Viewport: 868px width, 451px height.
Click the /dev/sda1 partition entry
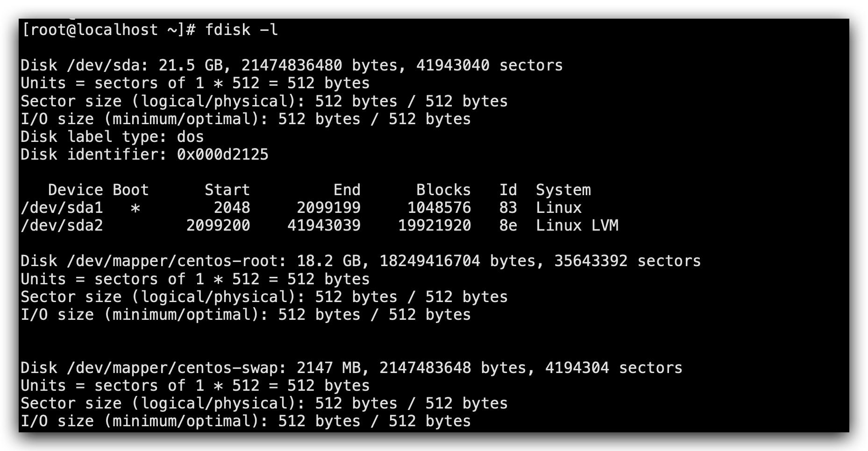(x=62, y=208)
